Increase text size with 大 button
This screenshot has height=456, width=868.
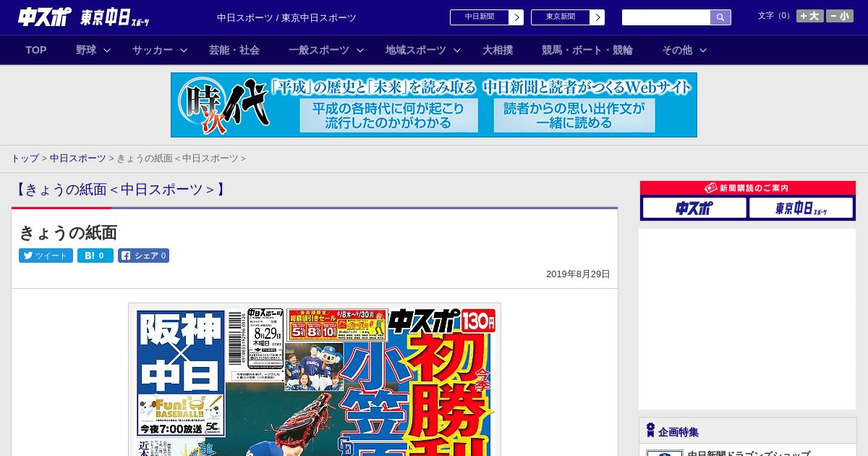[x=810, y=16]
